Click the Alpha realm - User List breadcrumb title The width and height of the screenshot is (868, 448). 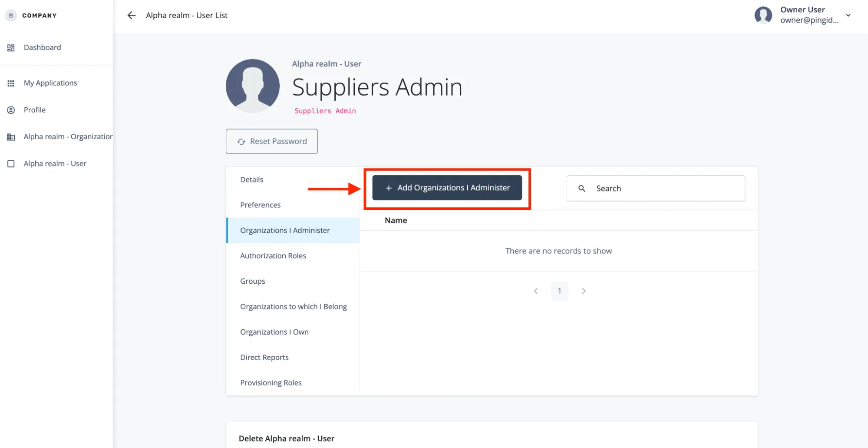point(187,15)
